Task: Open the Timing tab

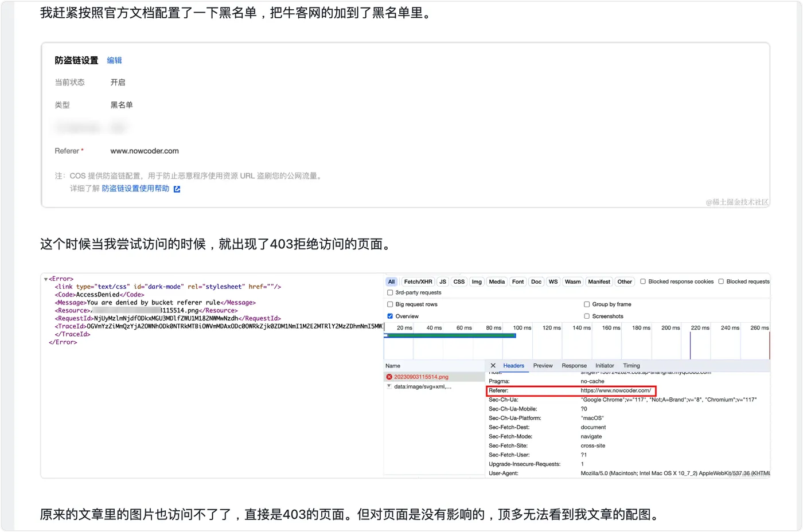Action: pyautogui.click(x=632, y=366)
